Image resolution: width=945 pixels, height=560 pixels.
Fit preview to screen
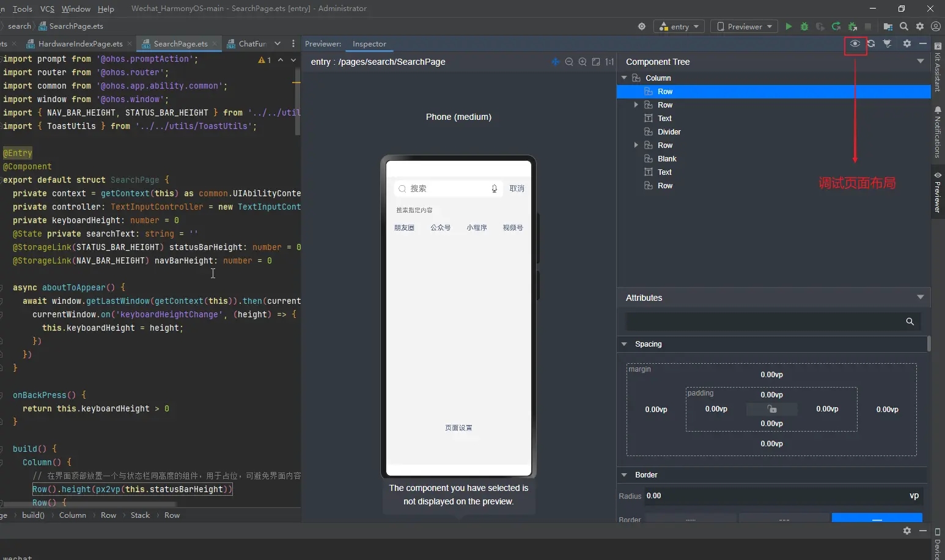tap(596, 62)
